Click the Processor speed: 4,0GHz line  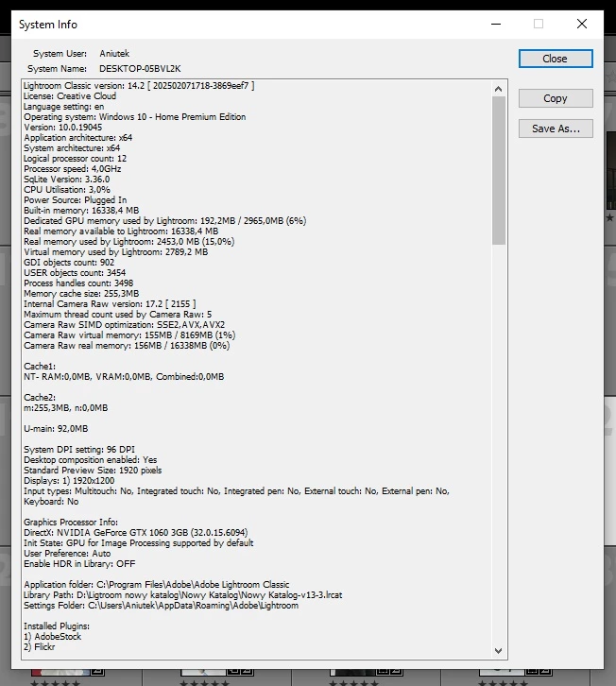(73, 169)
